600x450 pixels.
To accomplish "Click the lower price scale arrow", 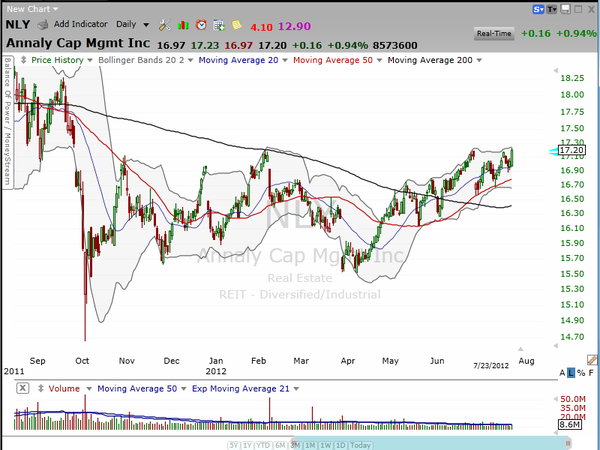I will click(556, 346).
